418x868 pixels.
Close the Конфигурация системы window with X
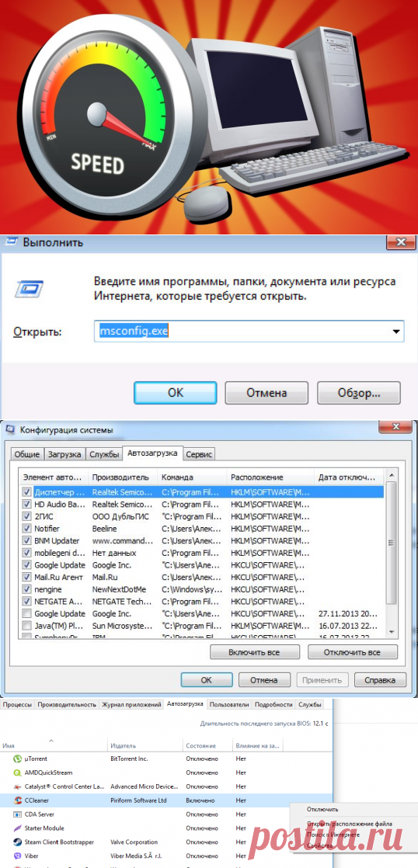395,426
